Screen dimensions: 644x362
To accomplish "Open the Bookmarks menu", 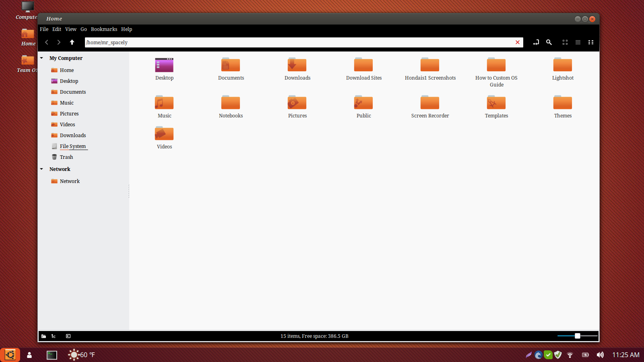I will click(x=104, y=29).
